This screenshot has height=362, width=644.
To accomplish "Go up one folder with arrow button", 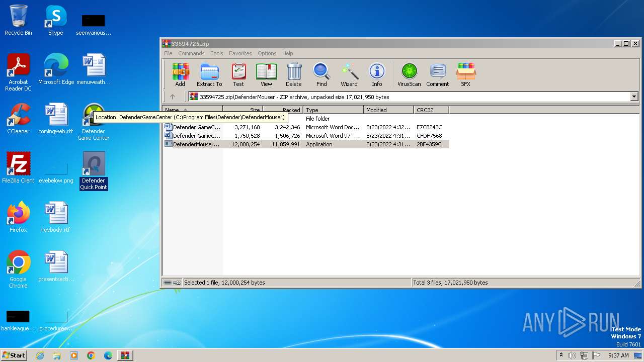I will click(173, 97).
